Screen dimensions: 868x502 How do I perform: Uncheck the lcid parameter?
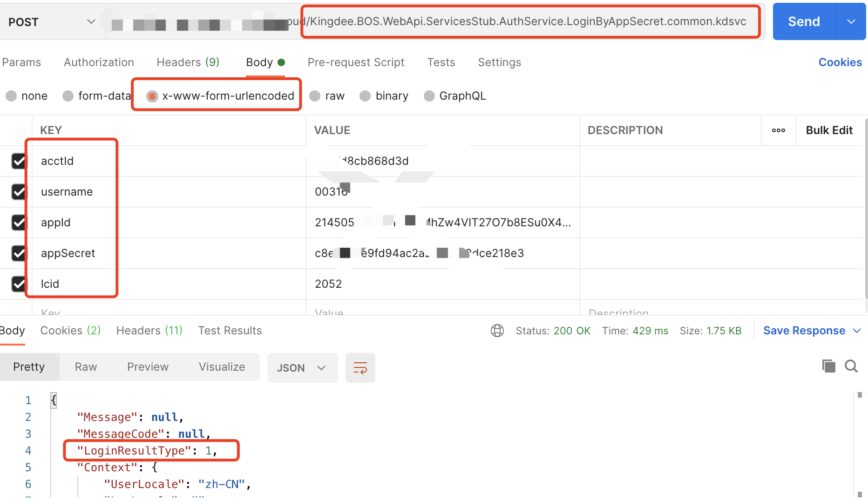19,284
